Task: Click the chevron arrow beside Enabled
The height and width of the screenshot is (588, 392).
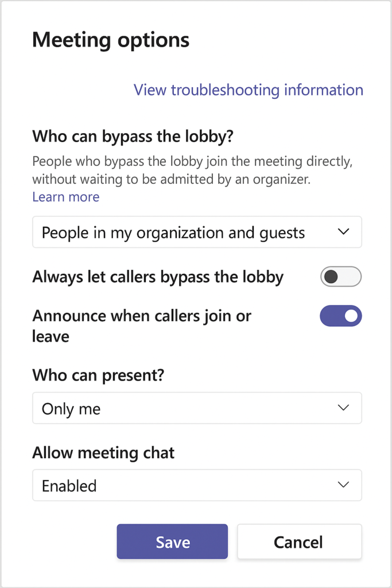Action: coord(343,485)
